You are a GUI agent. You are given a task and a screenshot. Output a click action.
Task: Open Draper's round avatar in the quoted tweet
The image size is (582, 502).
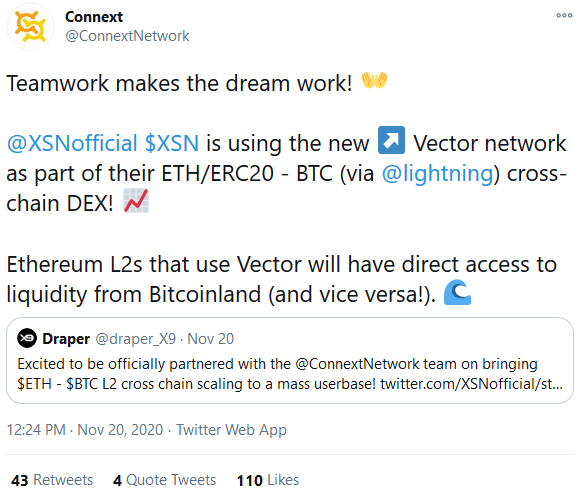27,338
